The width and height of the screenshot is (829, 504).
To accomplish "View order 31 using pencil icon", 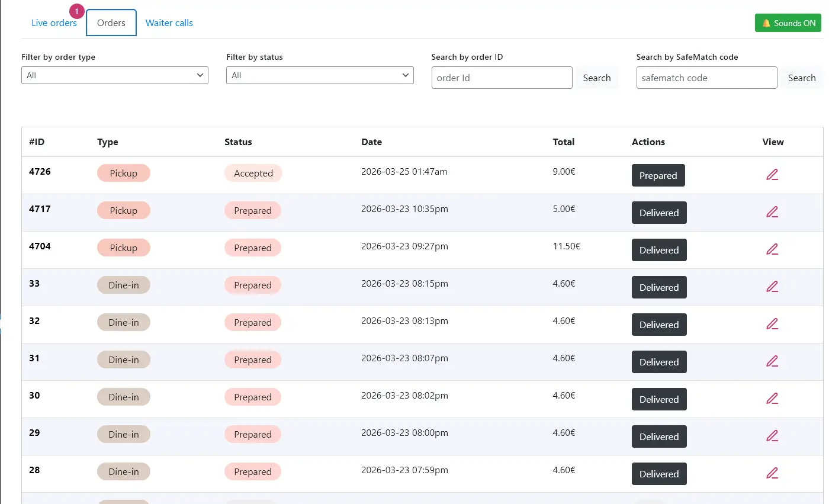I will point(772,361).
